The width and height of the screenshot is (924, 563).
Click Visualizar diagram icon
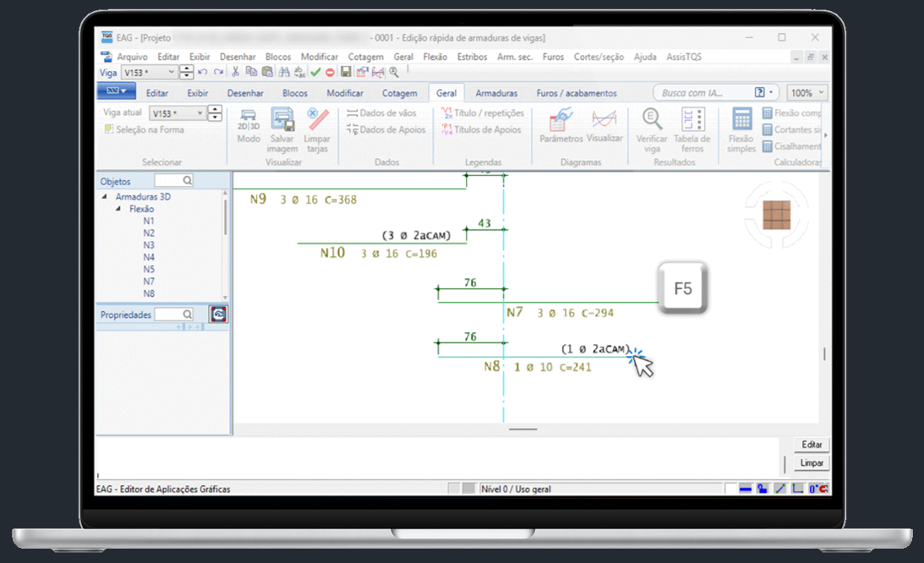tap(604, 121)
